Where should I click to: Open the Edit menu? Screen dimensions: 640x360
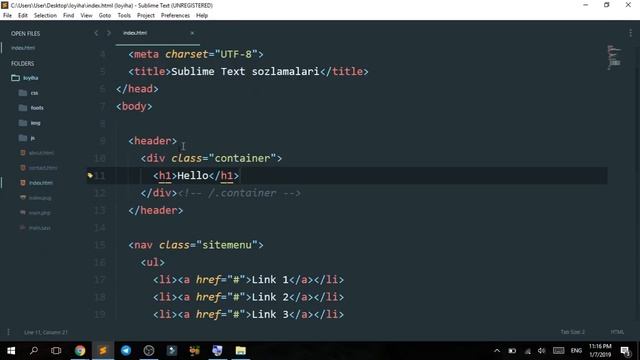[x=23, y=16]
